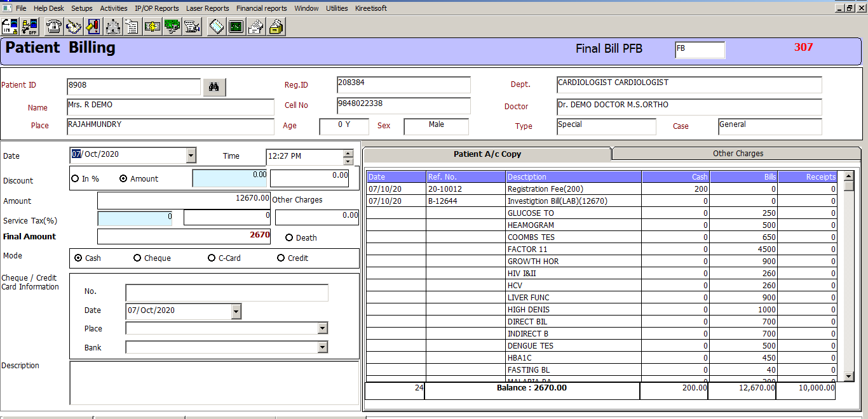Viewport: 868px width, 419px height.
Task: Expand the cheque Place dropdown
Action: tap(323, 328)
